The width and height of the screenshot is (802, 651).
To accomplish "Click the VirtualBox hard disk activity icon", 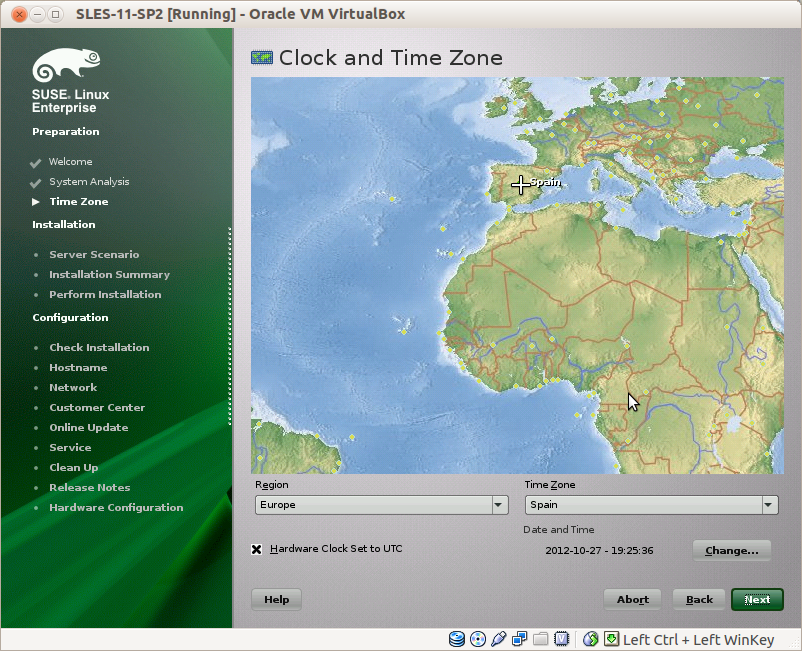I will 457,639.
